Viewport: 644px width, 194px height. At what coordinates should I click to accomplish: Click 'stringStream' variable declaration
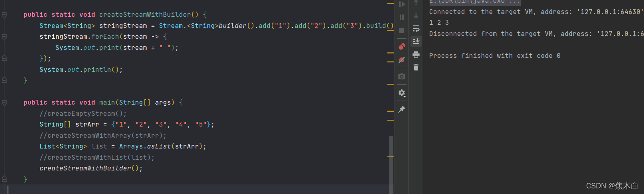[x=123, y=26]
